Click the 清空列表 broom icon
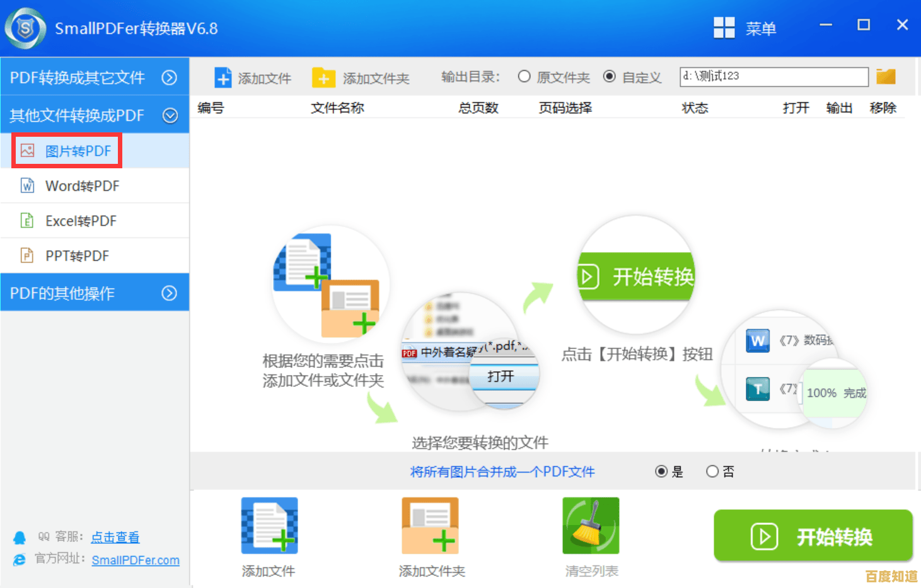The width and height of the screenshot is (921, 588). coord(590,525)
